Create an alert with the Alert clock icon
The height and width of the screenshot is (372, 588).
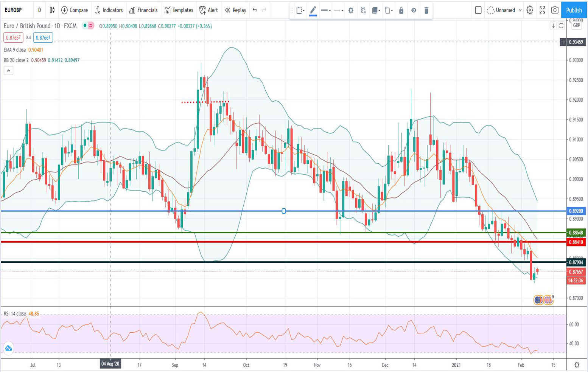pos(208,10)
